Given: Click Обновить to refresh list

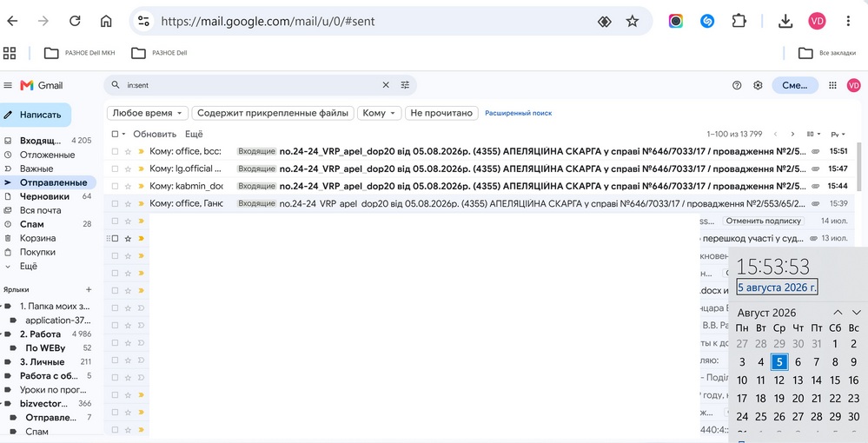Looking at the screenshot, I should (155, 134).
